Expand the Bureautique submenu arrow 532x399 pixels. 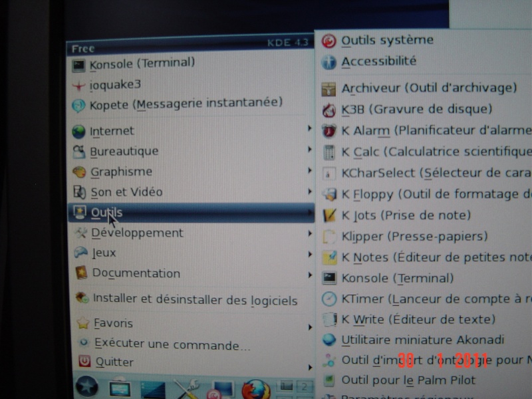tap(309, 149)
